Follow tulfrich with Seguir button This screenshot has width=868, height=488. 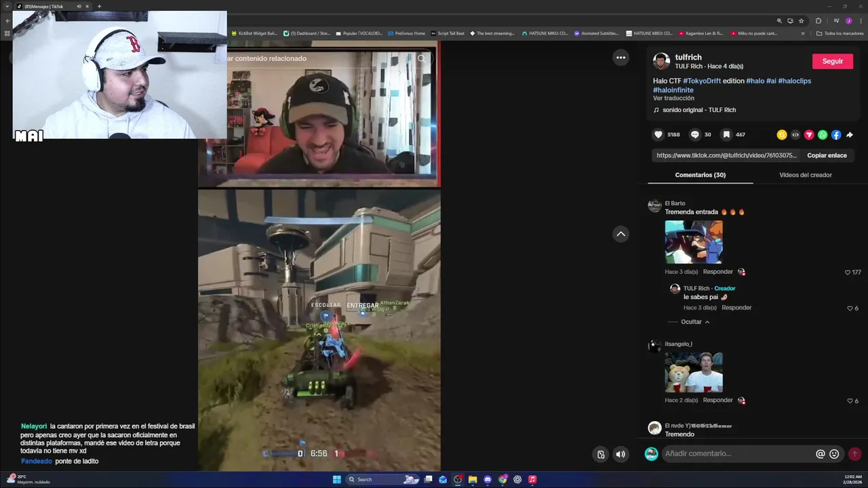point(833,61)
